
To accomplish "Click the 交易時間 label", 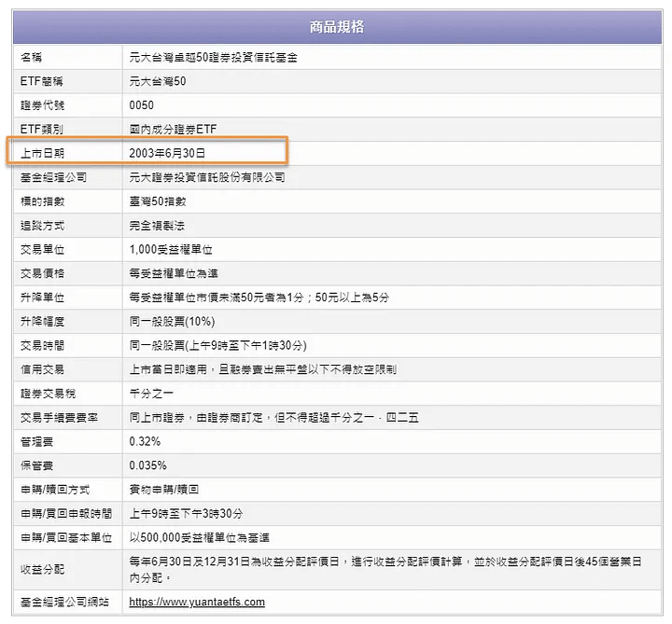I will tap(42, 345).
